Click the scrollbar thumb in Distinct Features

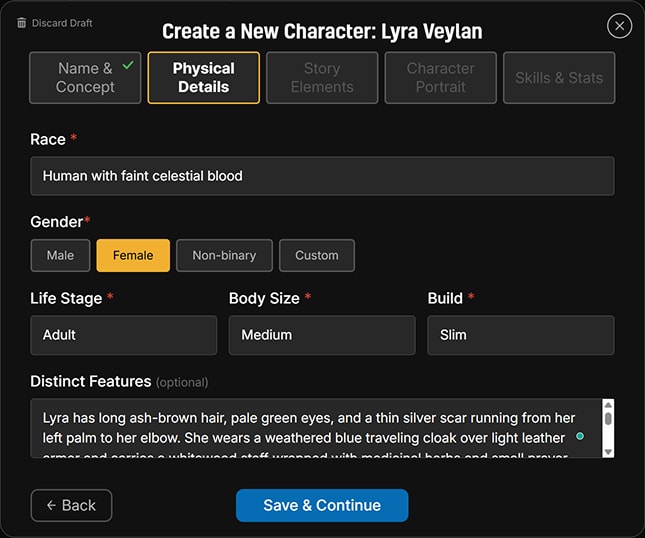tap(608, 419)
